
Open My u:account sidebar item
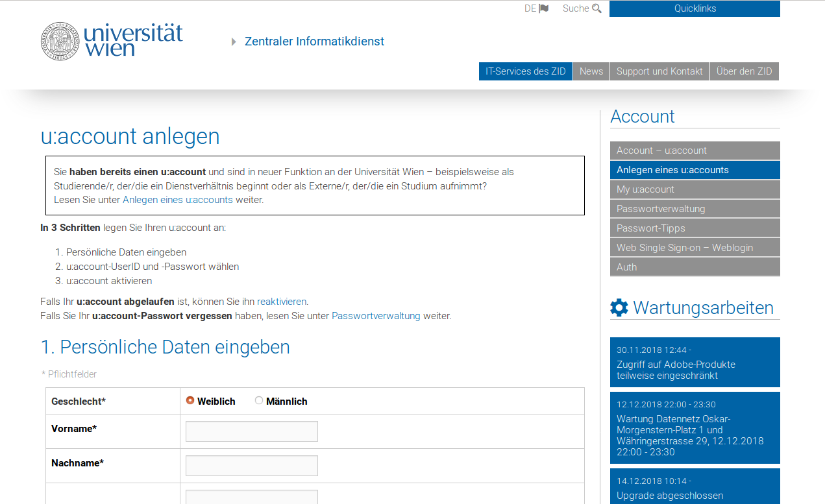point(695,189)
